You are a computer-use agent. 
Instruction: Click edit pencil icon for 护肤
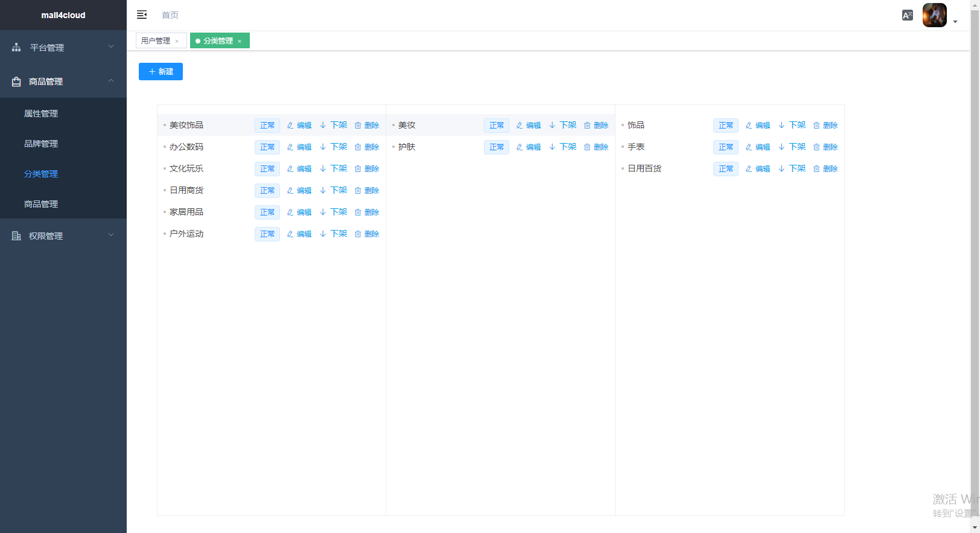coord(520,147)
